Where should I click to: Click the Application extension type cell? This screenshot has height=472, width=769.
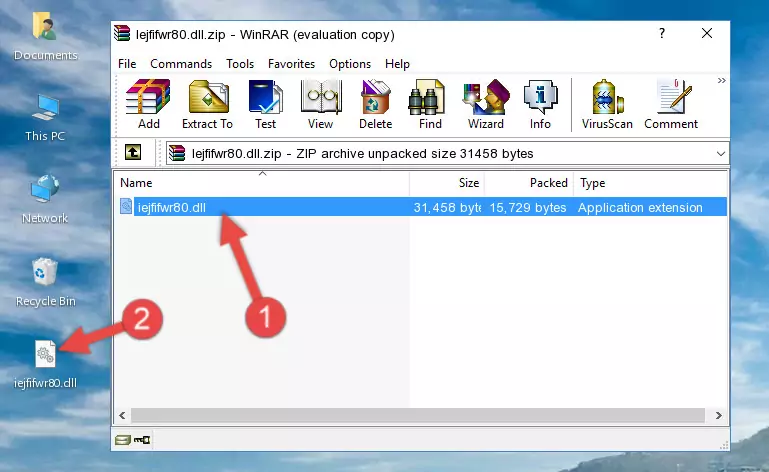[x=640, y=208]
